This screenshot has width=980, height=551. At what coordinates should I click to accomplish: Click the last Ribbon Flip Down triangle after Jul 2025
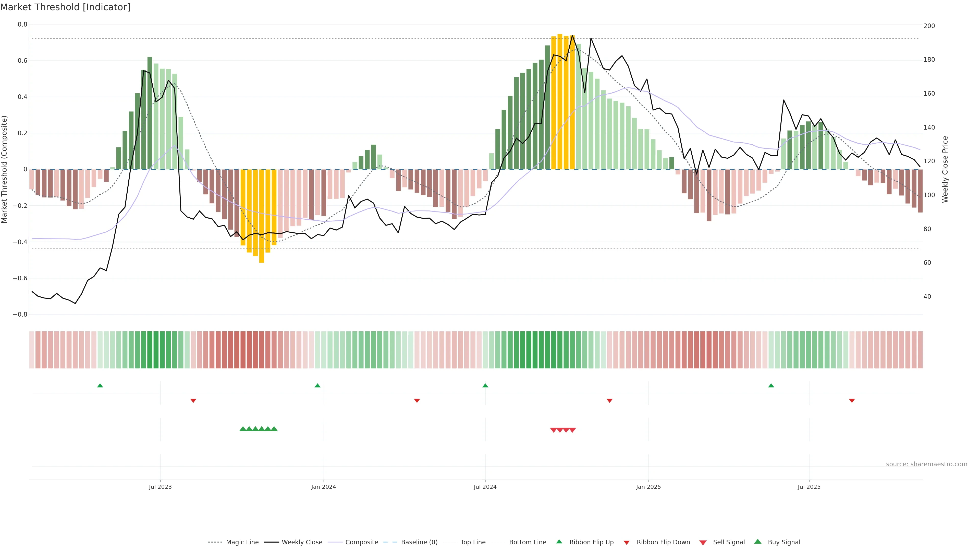pos(852,400)
